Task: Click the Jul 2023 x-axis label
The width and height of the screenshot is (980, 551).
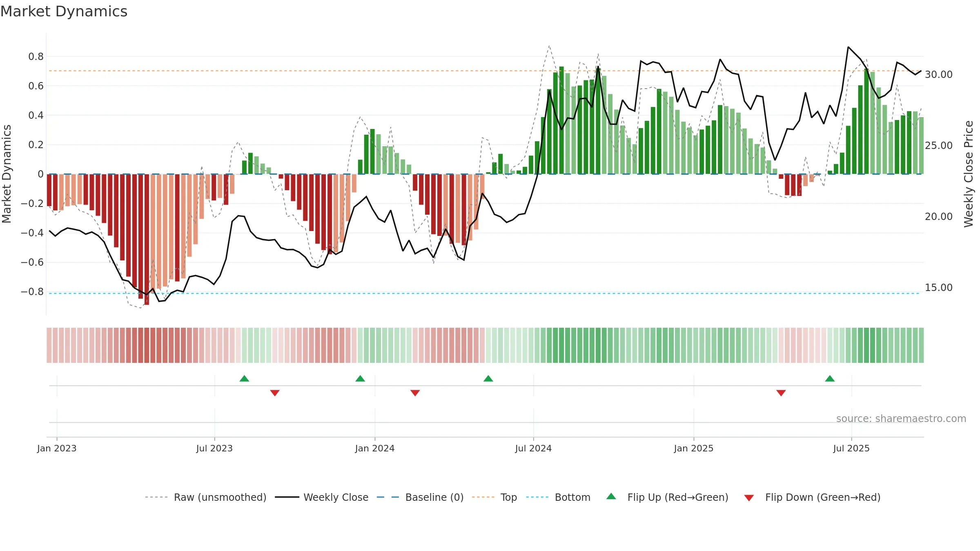Action: [214, 448]
